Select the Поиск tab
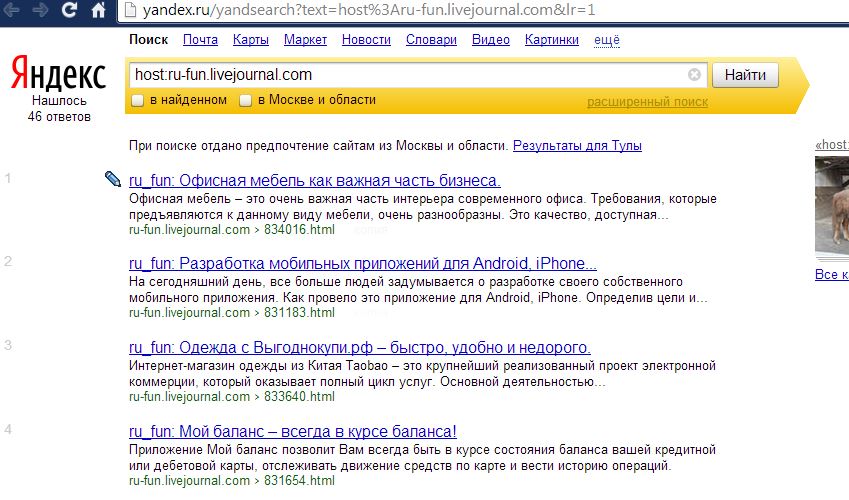 click(148, 40)
